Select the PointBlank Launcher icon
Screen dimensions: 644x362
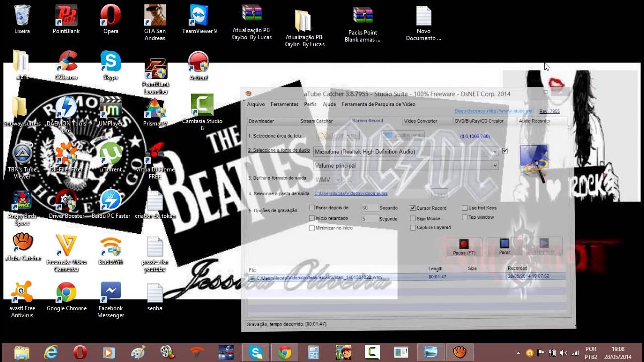point(155,75)
